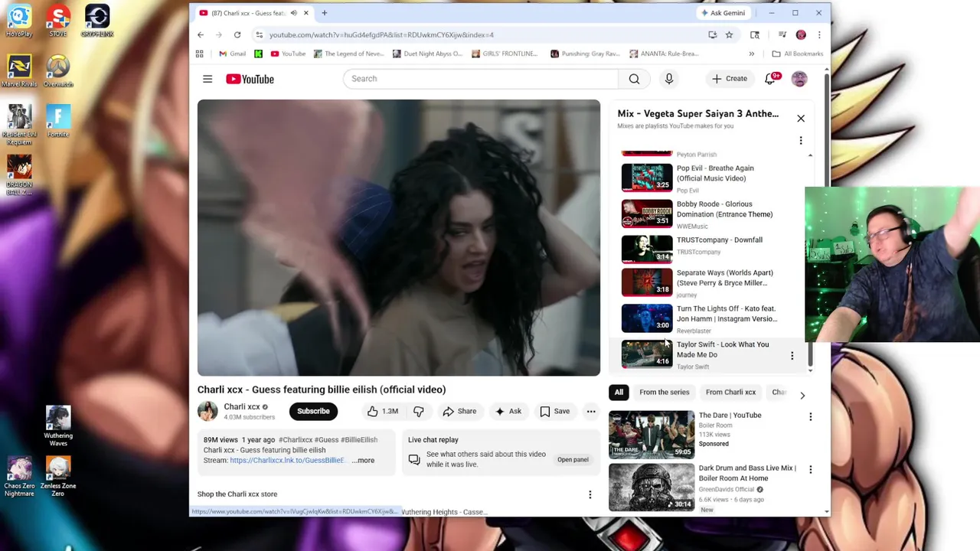Mute the tab via speaker icon
Image resolution: width=980 pixels, height=551 pixels.
click(x=294, y=13)
